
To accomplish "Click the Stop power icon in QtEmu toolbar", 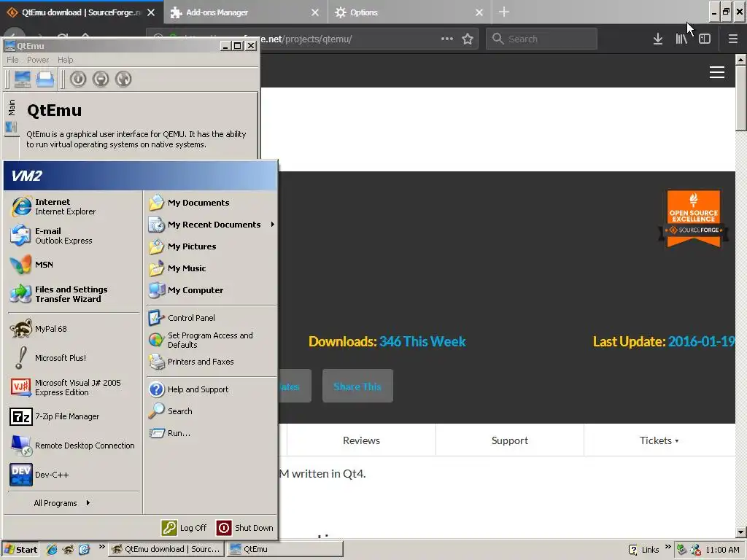I will tap(101, 79).
